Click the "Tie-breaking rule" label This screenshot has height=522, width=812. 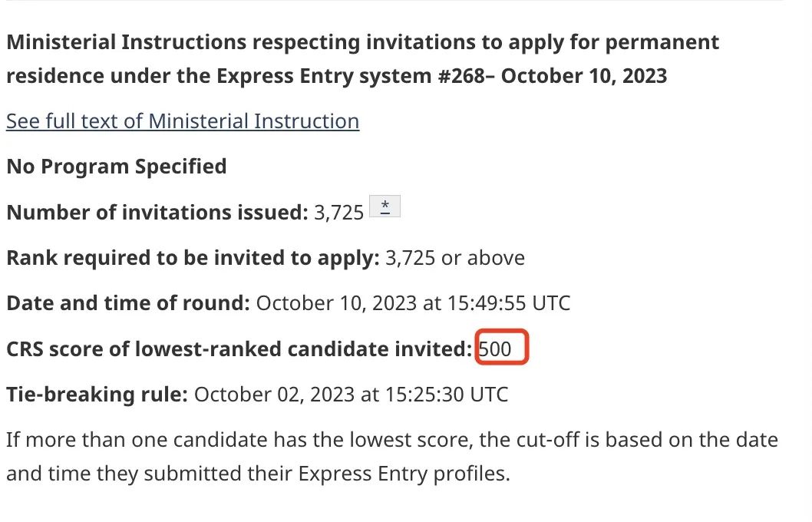point(97,395)
